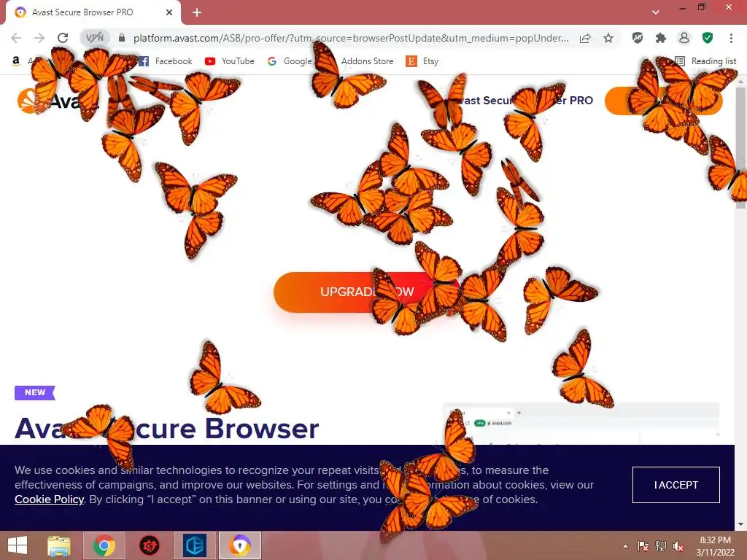The image size is (747, 560).
Task: Open the Reading list panel
Action: coord(706,61)
